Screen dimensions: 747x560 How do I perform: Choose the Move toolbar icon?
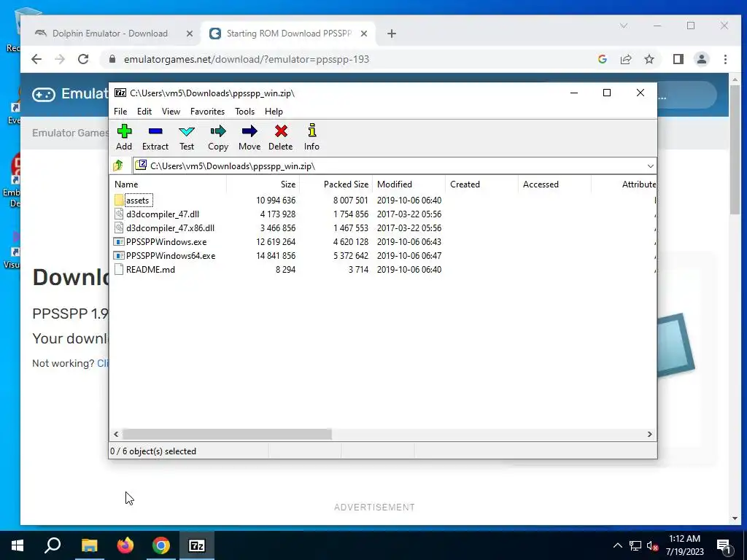click(x=249, y=138)
